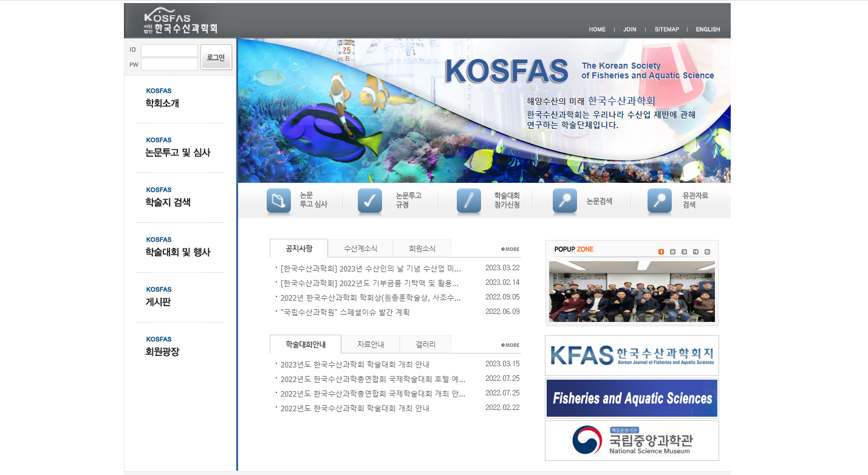The width and height of the screenshot is (868, 475).
Task: Open the 자료안내 tab
Action: tap(371, 344)
